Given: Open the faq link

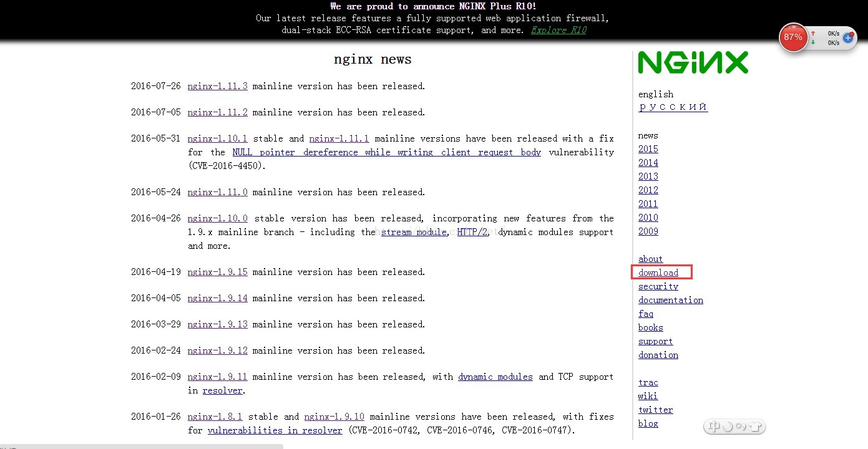Looking at the screenshot, I should tap(646, 314).
